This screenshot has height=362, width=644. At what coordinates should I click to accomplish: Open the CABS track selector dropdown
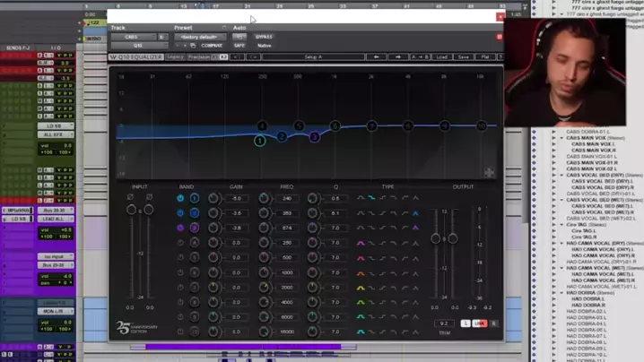click(x=132, y=37)
